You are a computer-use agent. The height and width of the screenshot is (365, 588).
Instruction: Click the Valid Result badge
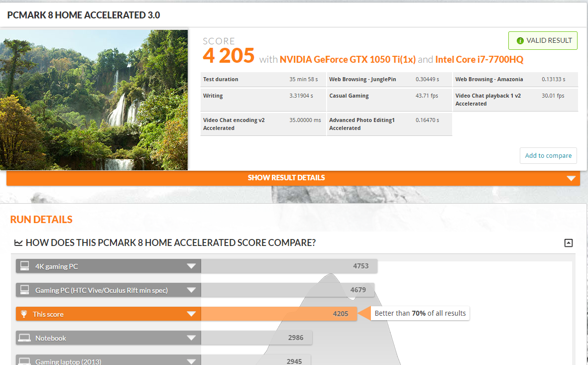(x=543, y=40)
